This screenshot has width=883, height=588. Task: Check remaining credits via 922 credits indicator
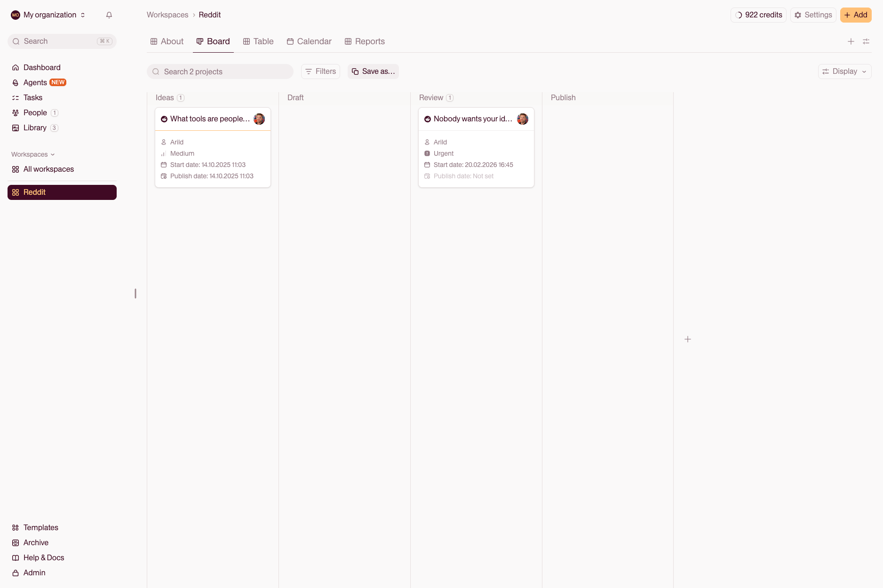click(x=758, y=15)
